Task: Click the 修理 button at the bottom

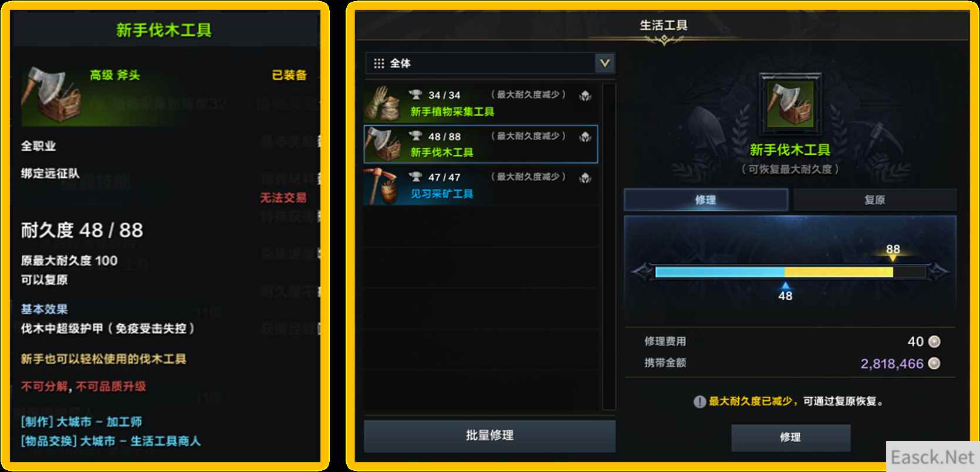Action: tap(790, 437)
